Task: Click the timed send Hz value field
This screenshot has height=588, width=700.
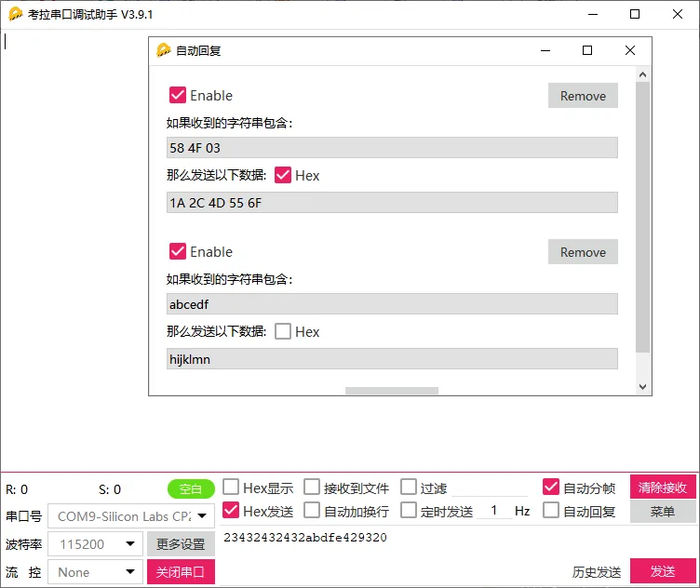Action: tap(494, 511)
